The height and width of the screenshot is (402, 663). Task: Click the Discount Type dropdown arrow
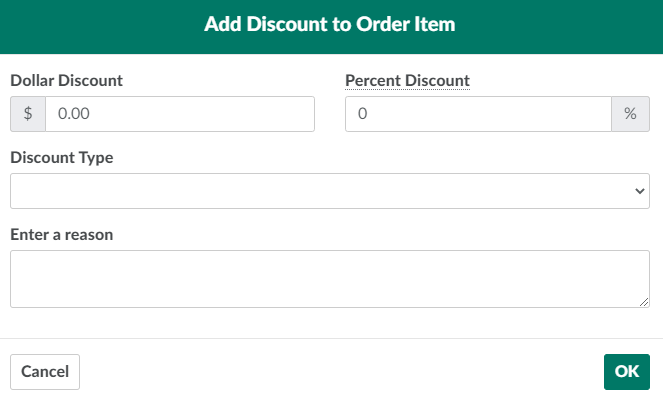point(640,191)
